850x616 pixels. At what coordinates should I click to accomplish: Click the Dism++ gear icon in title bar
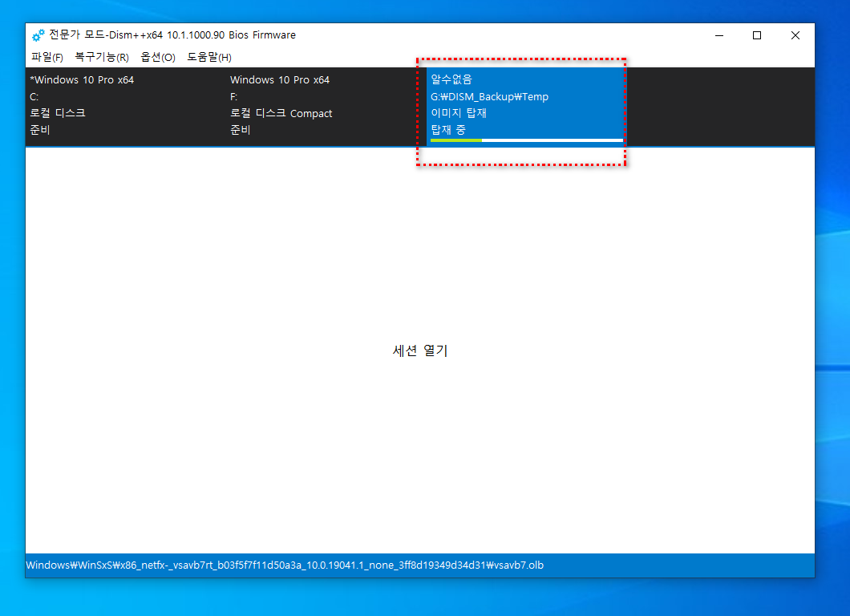coord(38,35)
